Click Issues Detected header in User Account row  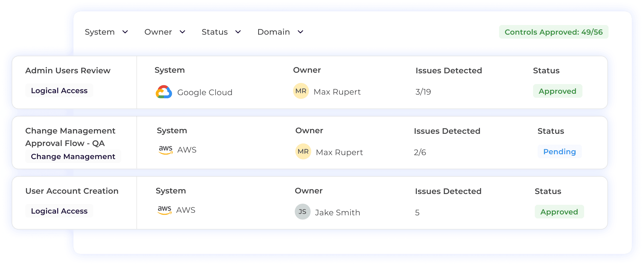click(x=448, y=191)
